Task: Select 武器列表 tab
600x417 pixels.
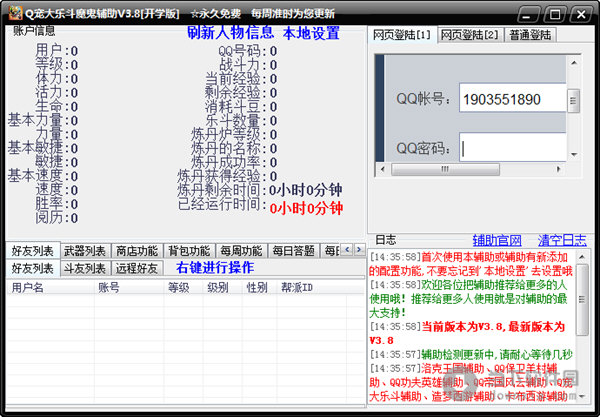Action: [x=85, y=251]
